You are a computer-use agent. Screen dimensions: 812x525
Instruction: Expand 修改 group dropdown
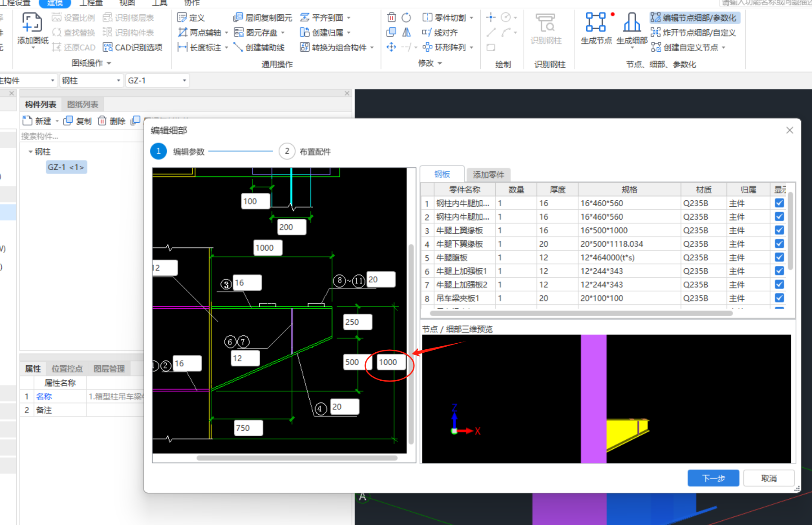(x=440, y=63)
